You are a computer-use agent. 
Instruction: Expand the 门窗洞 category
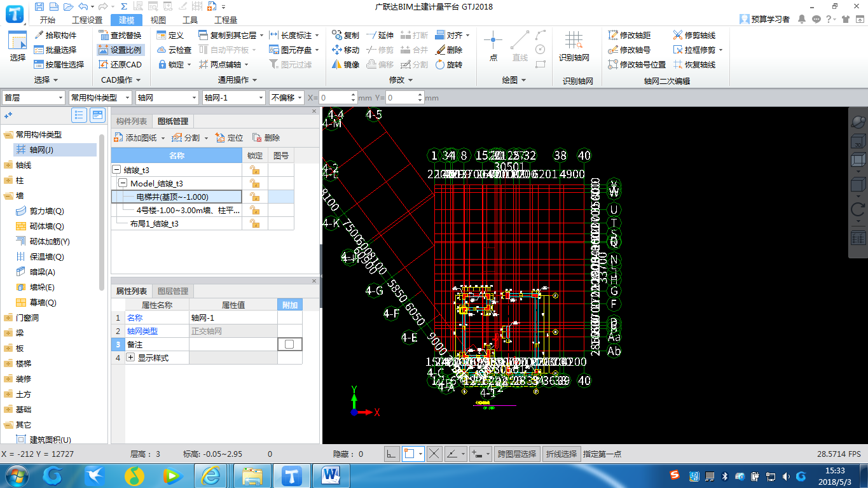[8, 317]
